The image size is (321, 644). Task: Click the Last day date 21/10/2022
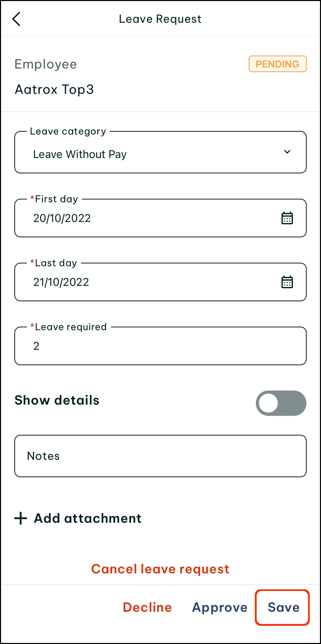pos(61,282)
